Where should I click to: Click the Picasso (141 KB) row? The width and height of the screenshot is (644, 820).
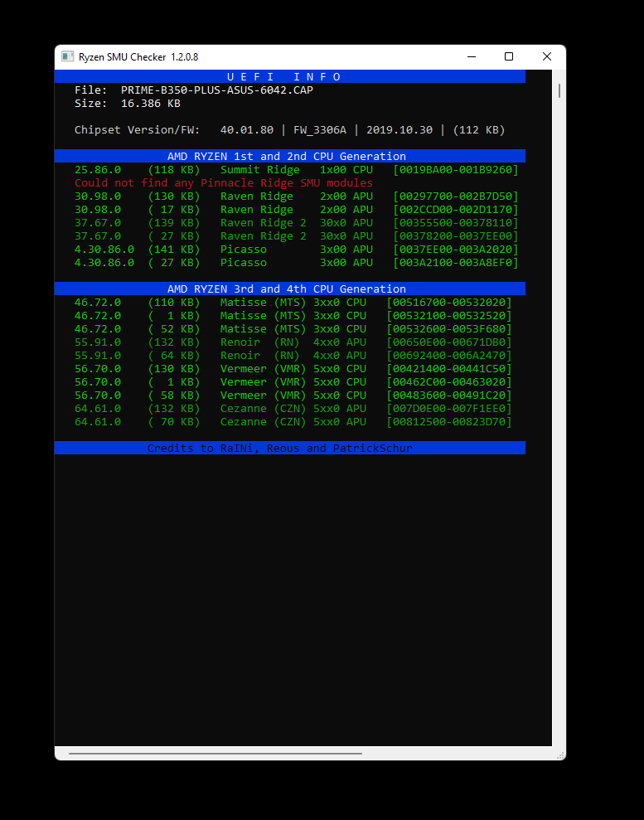coord(297,250)
